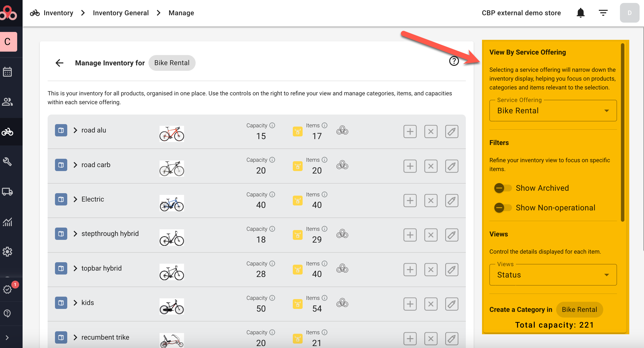644x348 pixels.
Task: Open the Views Status dropdown
Action: click(x=553, y=275)
